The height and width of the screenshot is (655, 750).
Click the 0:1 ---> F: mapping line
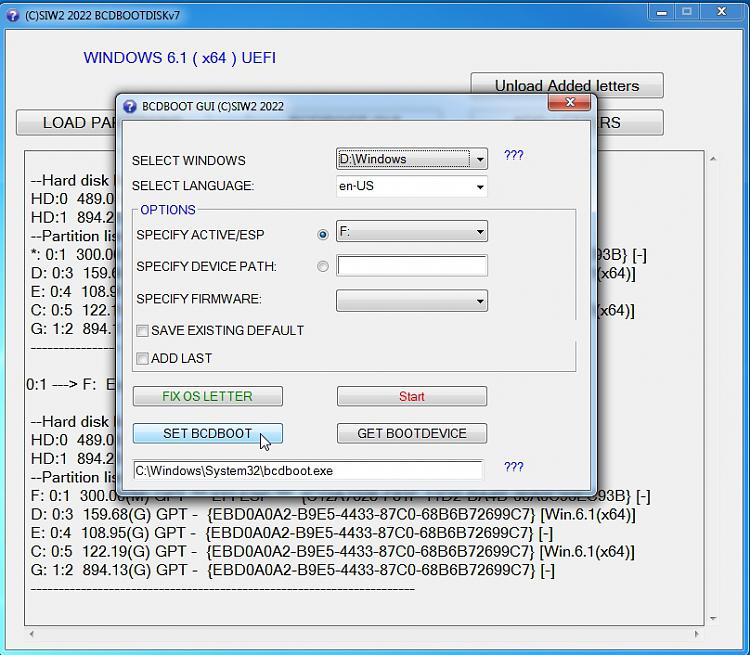71,384
